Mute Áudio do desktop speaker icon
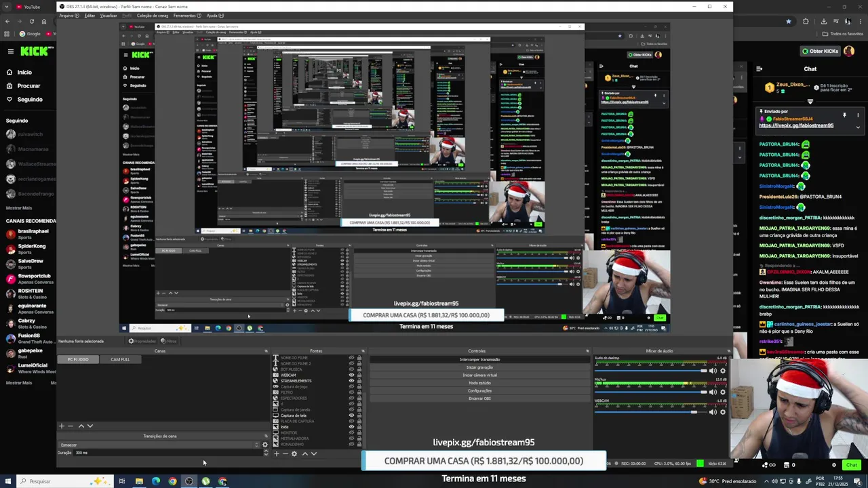Screen dimensions: 868x488 pyautogui.click(x=713, y=371)
